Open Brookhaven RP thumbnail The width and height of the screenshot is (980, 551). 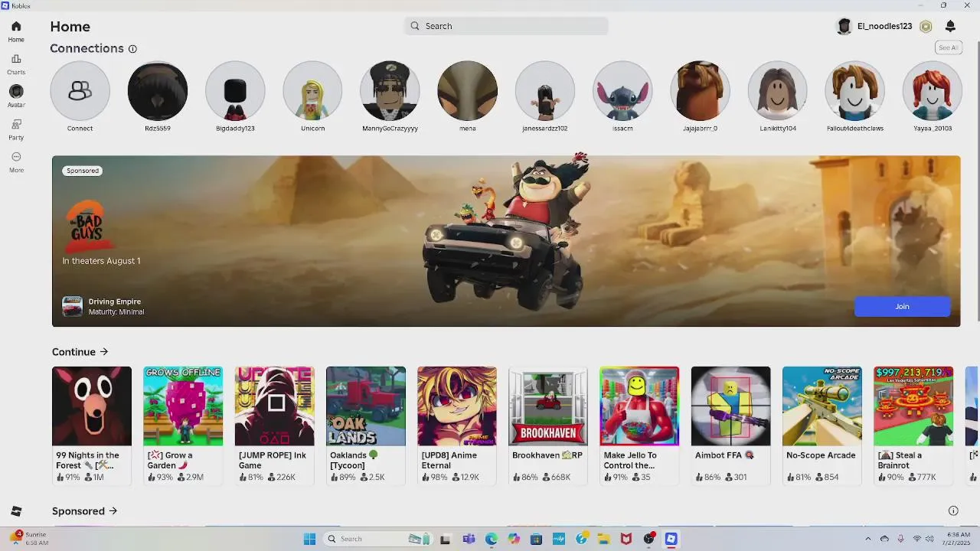point(548,406)
